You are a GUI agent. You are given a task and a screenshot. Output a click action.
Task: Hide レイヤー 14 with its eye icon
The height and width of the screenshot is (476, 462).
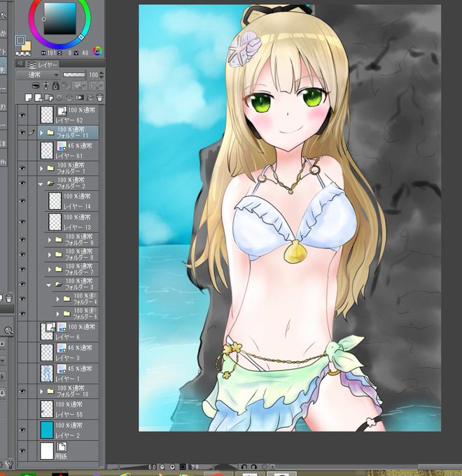point(22,201)
